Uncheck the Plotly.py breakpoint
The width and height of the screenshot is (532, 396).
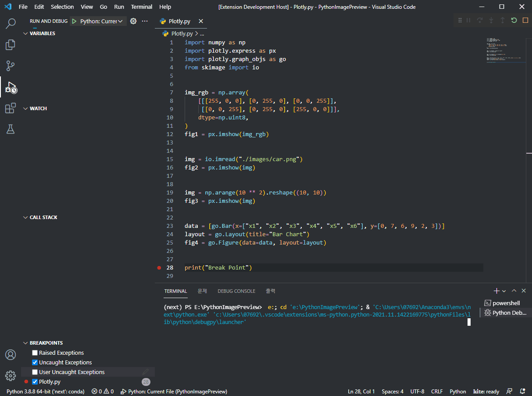pyautogui.click(x=35, y=382)
